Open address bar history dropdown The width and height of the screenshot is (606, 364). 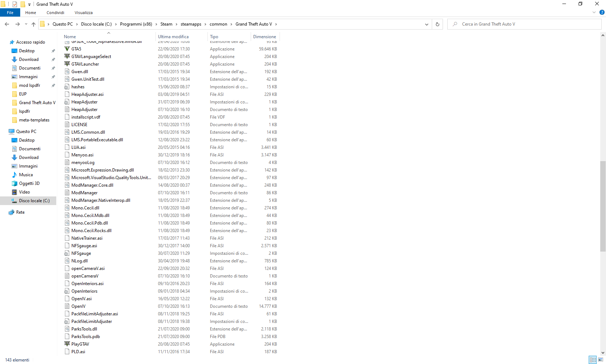pyautogui.click(x=427, y=24)
